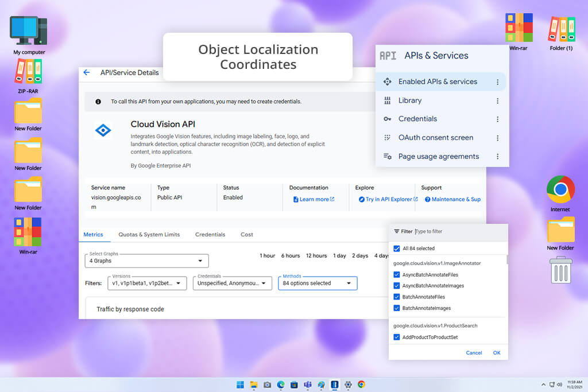Open the Select Graphs dropdown
The width and height of the screenshot is (588, 392).
pos(146,261)
